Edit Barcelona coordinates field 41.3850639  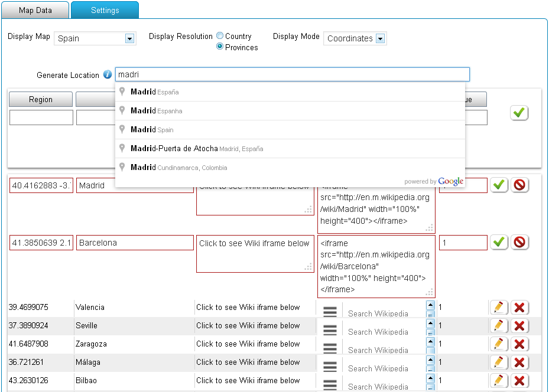41,243
